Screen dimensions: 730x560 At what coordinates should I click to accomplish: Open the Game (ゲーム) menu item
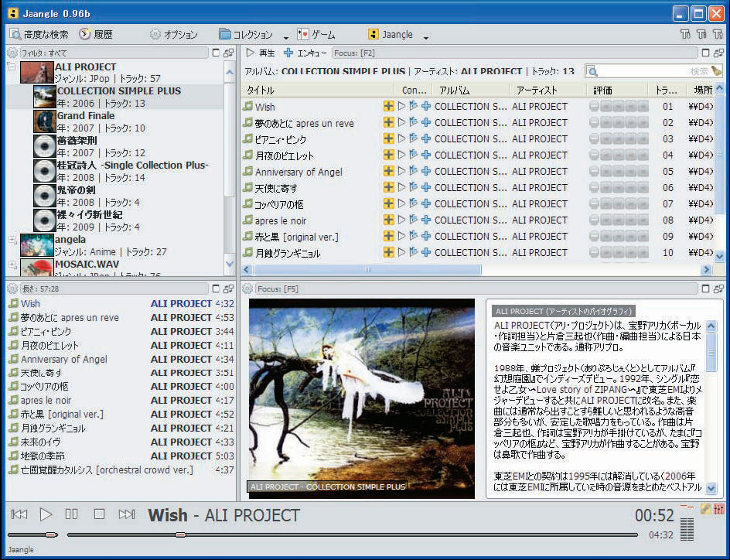click(316, 35)
